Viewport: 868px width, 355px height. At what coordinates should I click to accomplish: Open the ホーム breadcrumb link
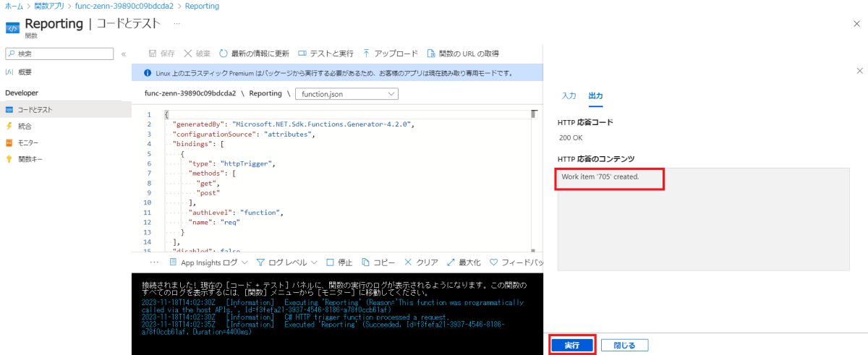(13, 6)
